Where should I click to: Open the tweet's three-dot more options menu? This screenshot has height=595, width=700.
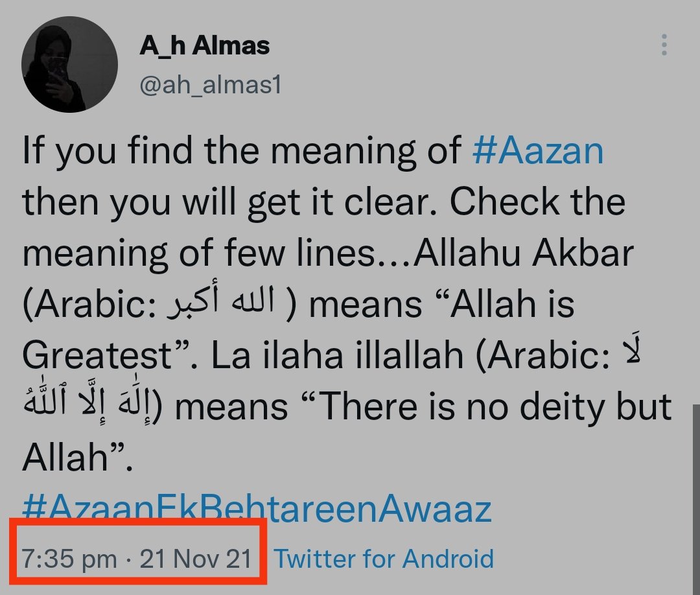(664, 45)
